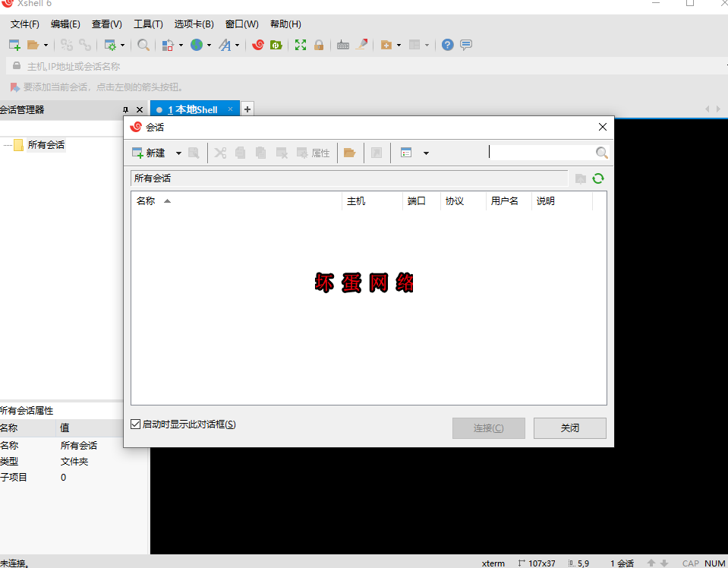The width and height of the screenshot is (728, 568).
Task: Click the green refresh icon in dialog
Action: point(598,178)
